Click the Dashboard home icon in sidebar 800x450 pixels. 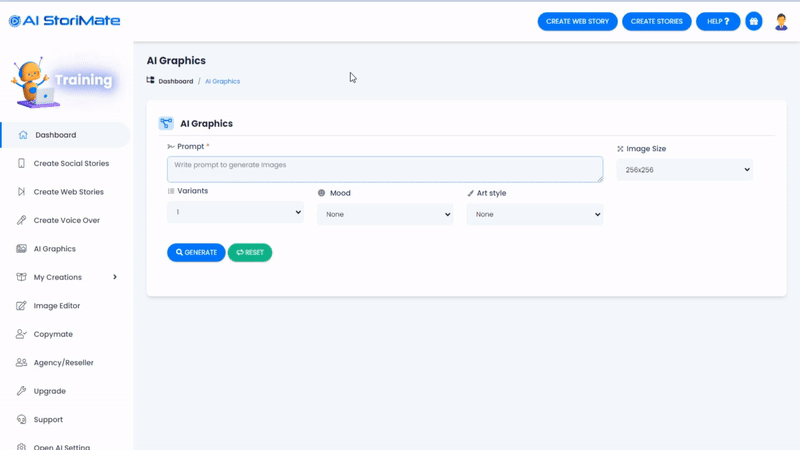pos(23,135)
